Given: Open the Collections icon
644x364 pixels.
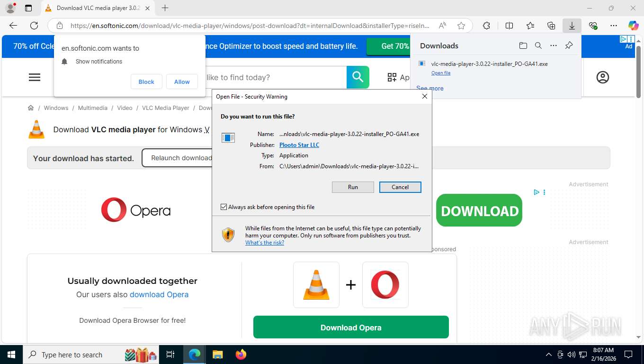Looking at the screenshot, I should click(x=551, y=26).
